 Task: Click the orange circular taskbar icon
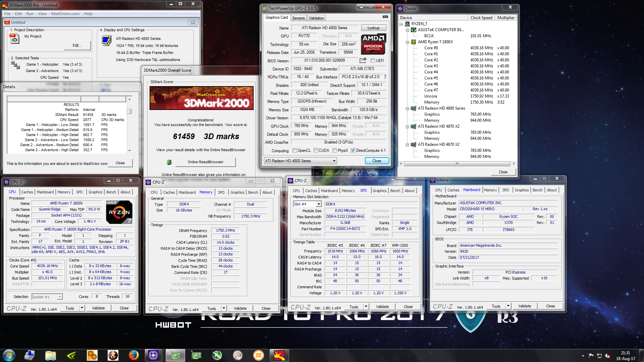click(x=258, y=355)
